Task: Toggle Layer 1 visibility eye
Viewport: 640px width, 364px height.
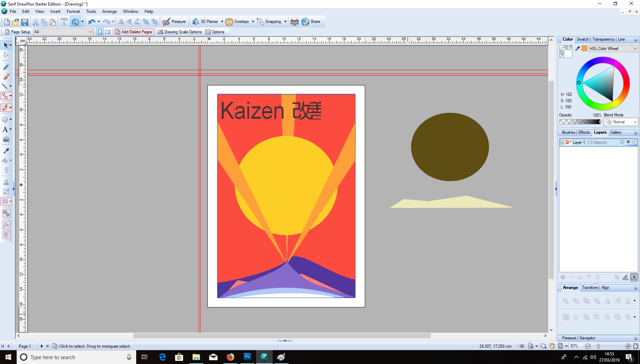Action: (628, 142)
